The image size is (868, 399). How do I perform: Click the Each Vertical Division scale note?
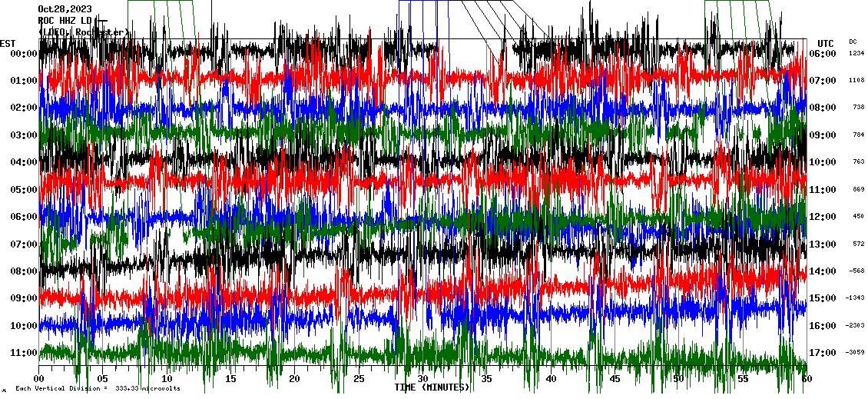click(98, 389)
